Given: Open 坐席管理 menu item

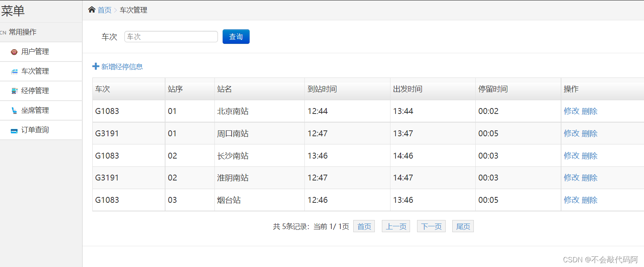Looking at the screenshot, I should click(41, 110).
